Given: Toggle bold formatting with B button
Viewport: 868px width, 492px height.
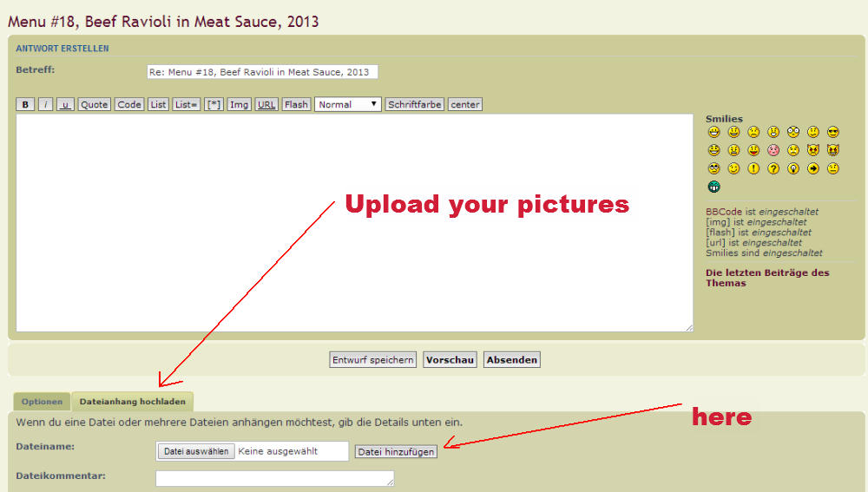Looking at the screenshot, I should pyautogui.click(x=25, y=104).
